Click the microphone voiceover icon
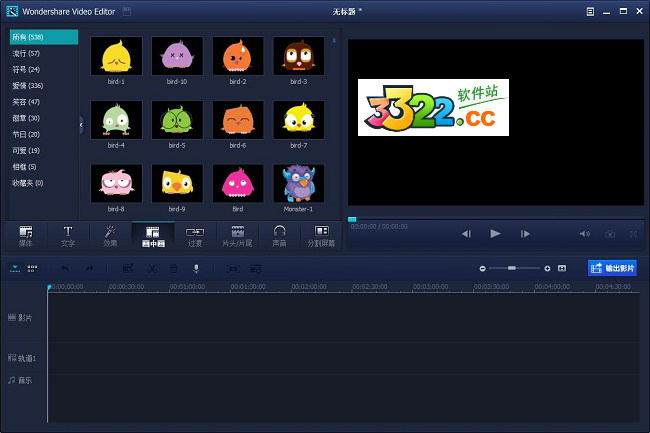Viewport: 650px width, 433px height. pyautogui.click(x=196, y=269)
